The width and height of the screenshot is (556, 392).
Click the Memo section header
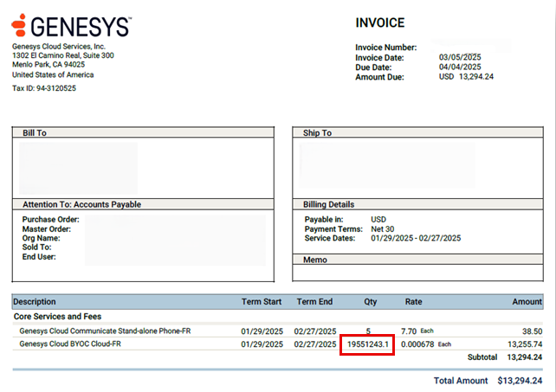pos(314,260)
